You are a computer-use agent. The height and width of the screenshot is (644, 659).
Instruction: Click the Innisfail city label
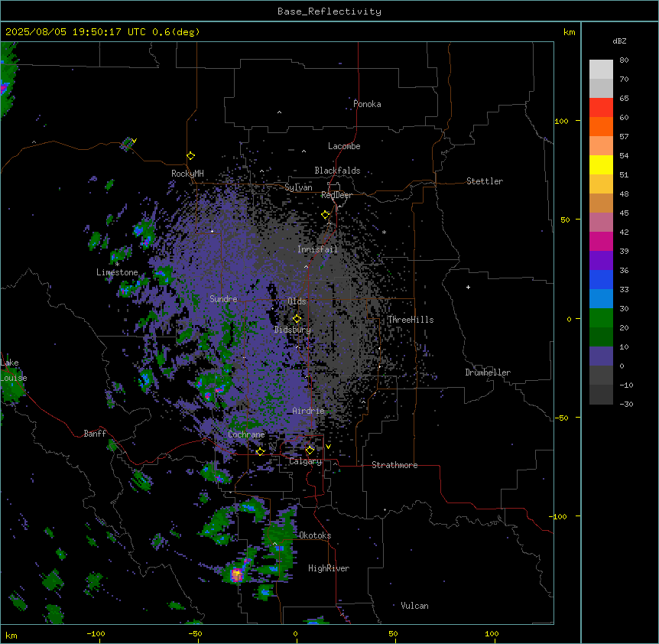pyautogui.click(x=318, y=249)
